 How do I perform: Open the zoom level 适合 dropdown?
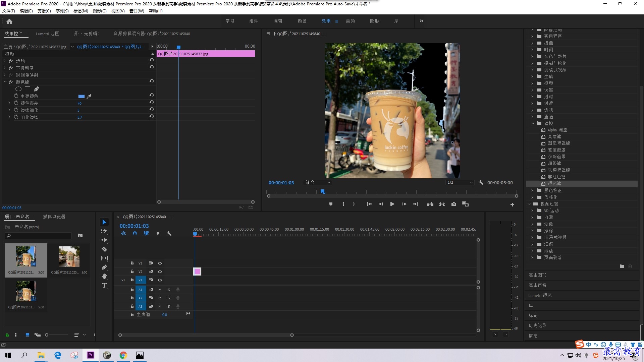(x=317, y=182)
